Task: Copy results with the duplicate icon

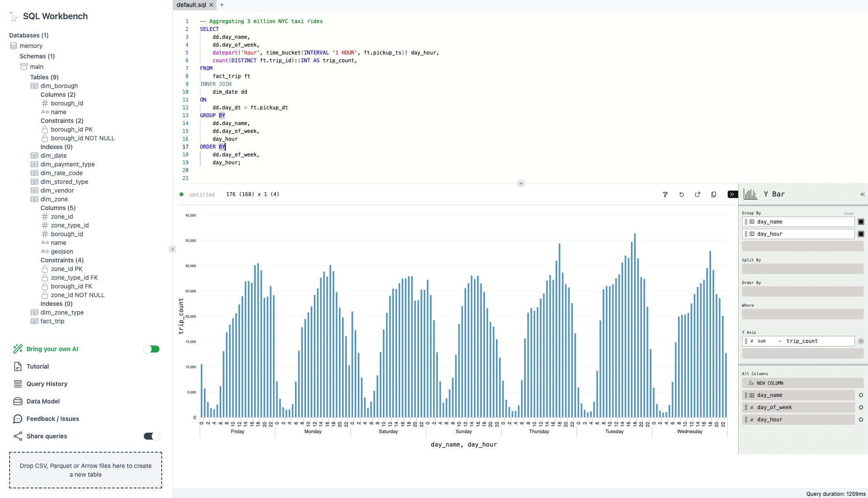Action: 714,195
